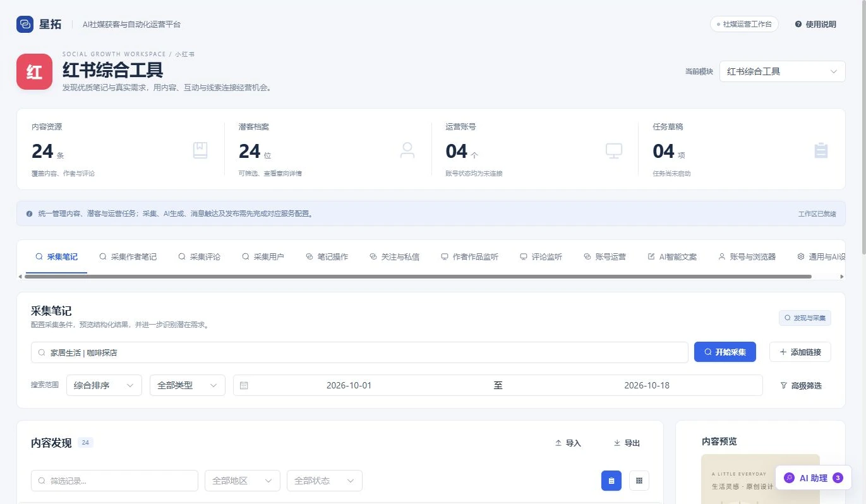Open the AI智能文案 tab

tap(672, 256)
